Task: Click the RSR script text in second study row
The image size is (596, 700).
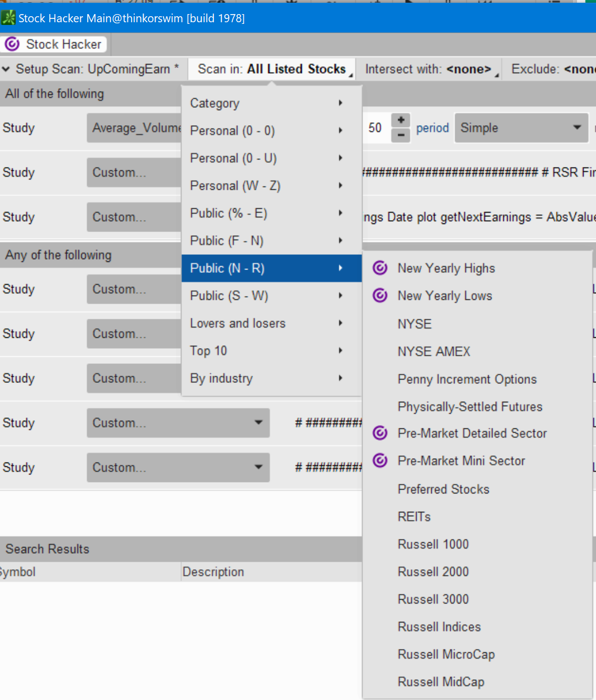Action: (x=479, y=172)
